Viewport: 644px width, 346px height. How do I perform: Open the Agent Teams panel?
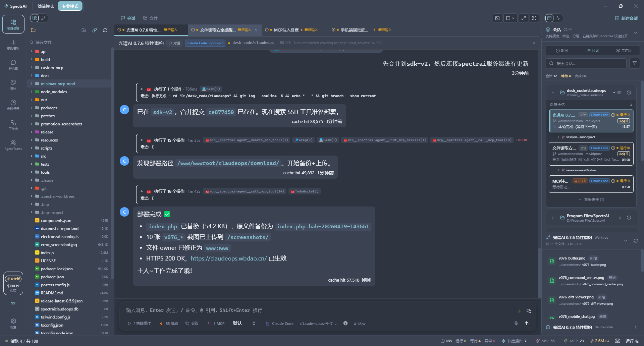click(13, 145)
